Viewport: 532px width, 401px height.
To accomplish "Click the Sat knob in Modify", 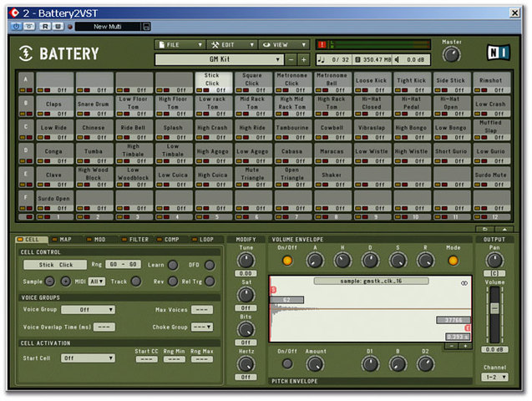I will coord(246,295).
